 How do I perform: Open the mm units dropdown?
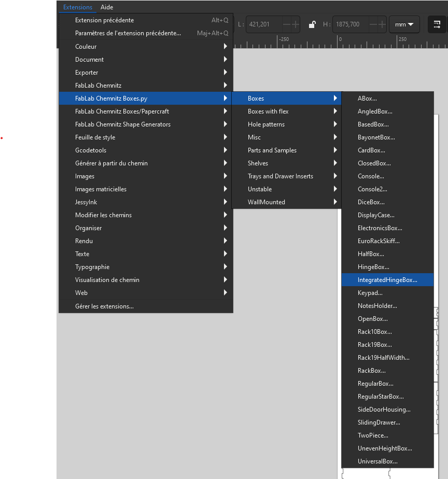[x=404, y=24]
